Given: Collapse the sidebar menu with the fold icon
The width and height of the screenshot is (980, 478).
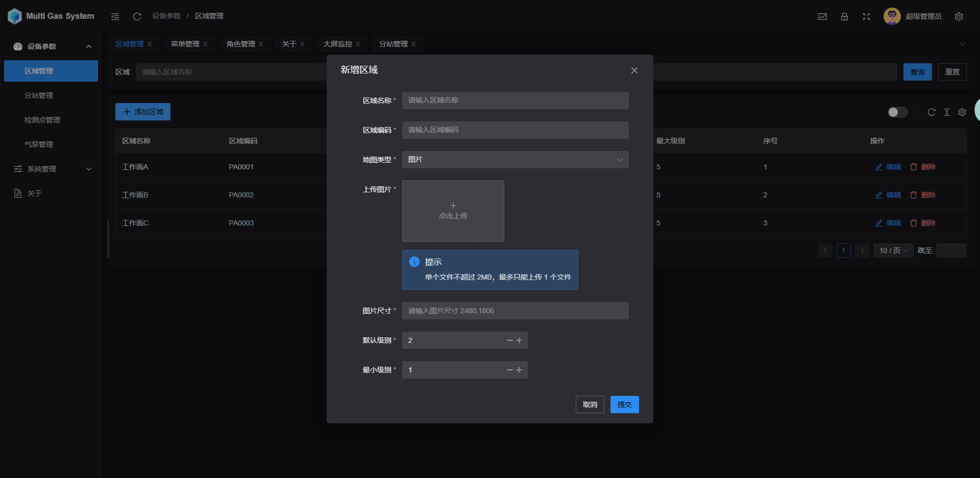Looking at the screenshot, I should (x=115, y=16).
